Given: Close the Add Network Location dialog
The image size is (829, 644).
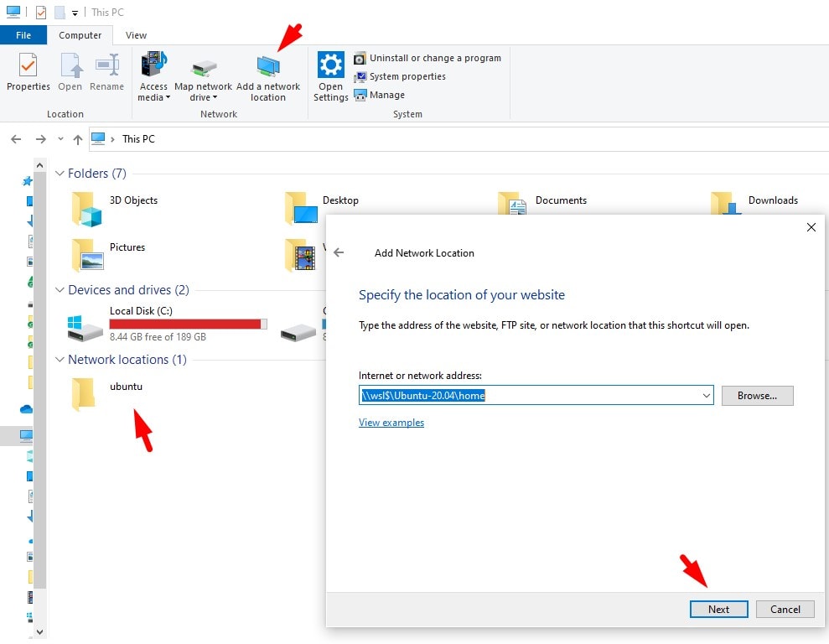Looking at the screenshot, I should (x=811, y=227).
